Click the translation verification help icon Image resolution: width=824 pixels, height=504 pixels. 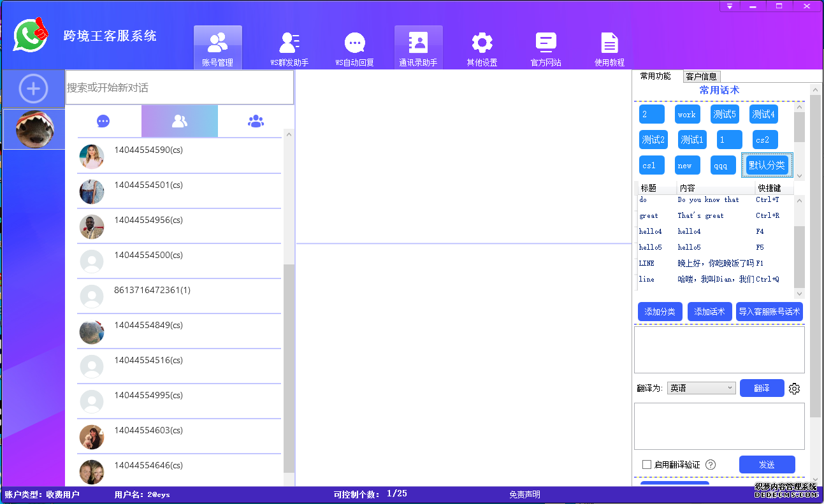click(x=711, y=465)
